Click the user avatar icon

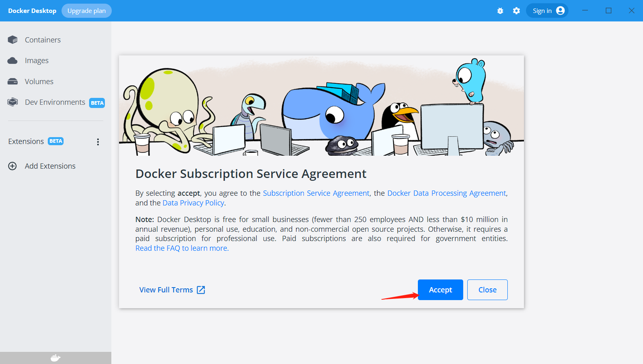point(560,11)
